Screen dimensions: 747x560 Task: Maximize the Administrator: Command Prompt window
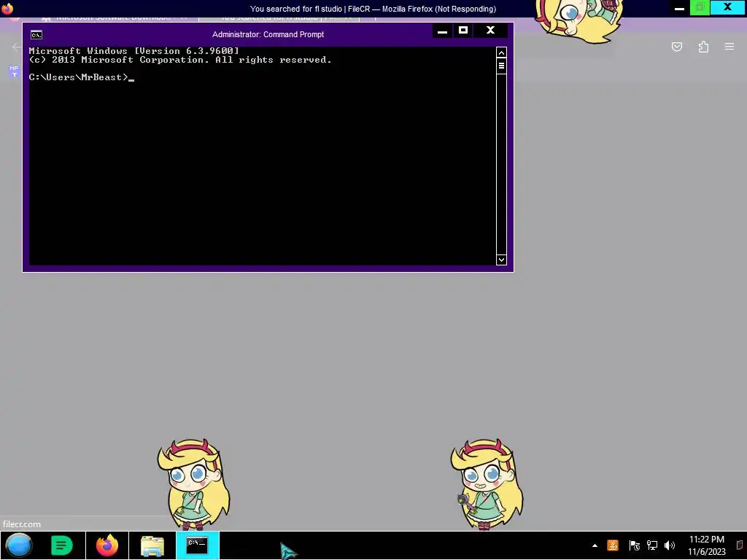click(463, 31)
